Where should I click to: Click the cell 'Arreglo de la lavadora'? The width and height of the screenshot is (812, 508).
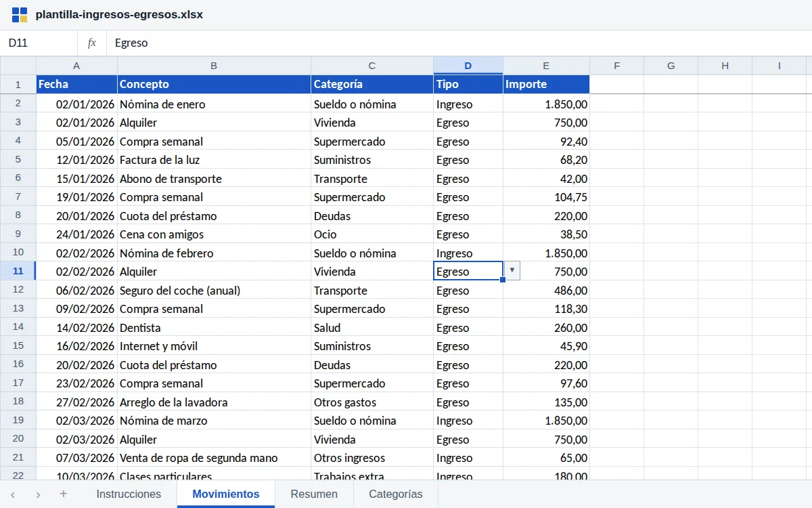tap(214, 402)
